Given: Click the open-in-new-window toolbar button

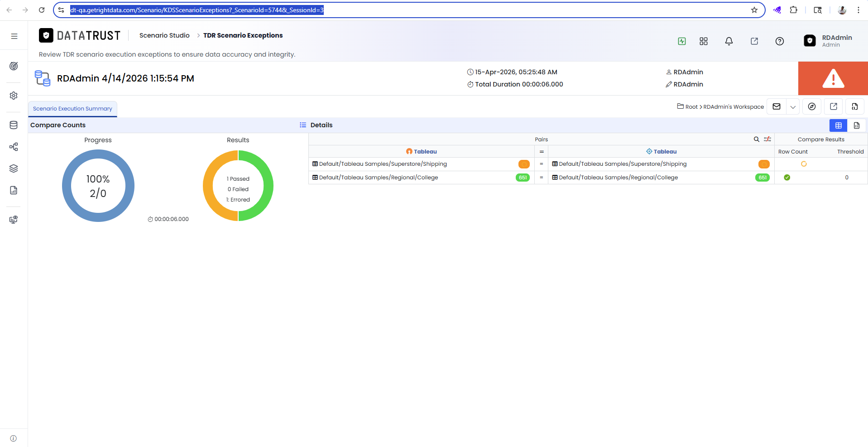Looking at the screenshot, I should [x=834, y=106].
